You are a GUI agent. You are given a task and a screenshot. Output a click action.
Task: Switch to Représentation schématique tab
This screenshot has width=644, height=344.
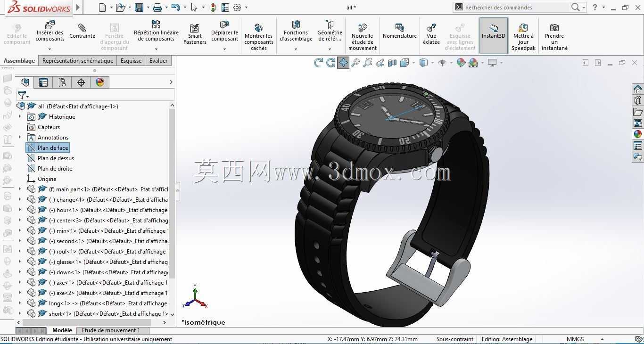click(78, 61)
